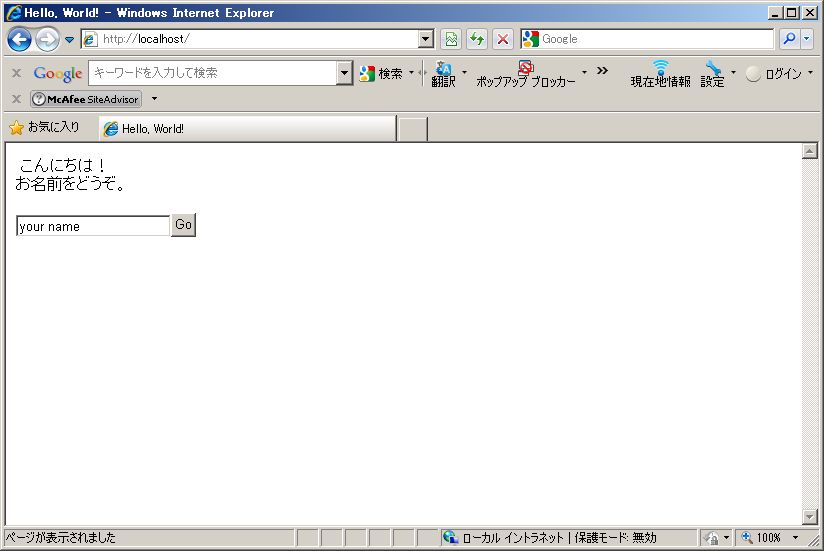The height and width of the screenshot is (551, 824).
Task: Minimize the Internet Explorer window
Action: [774, 13]
